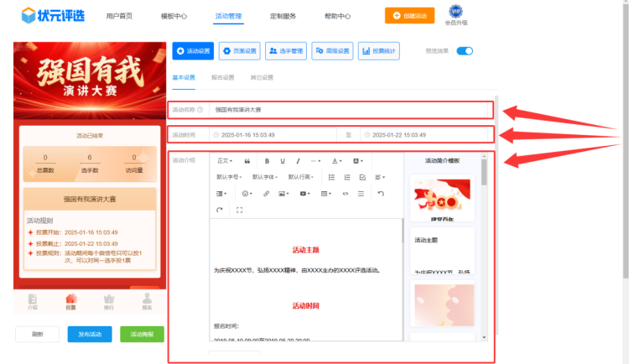Click the orange 创建活动 button
Screen dimensions: 629x364
pyautogui.click(x=409, y=15)
